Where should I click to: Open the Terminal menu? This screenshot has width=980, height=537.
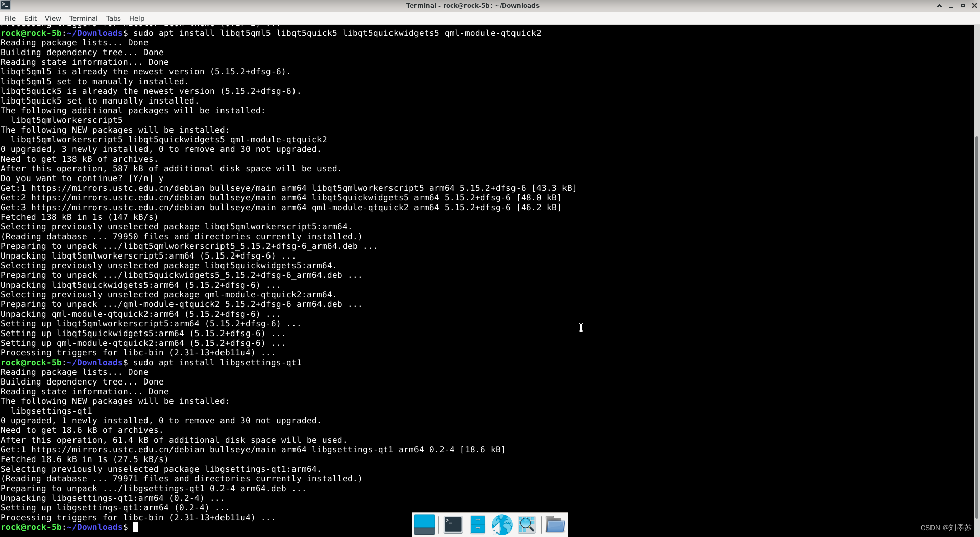(83, 18)
